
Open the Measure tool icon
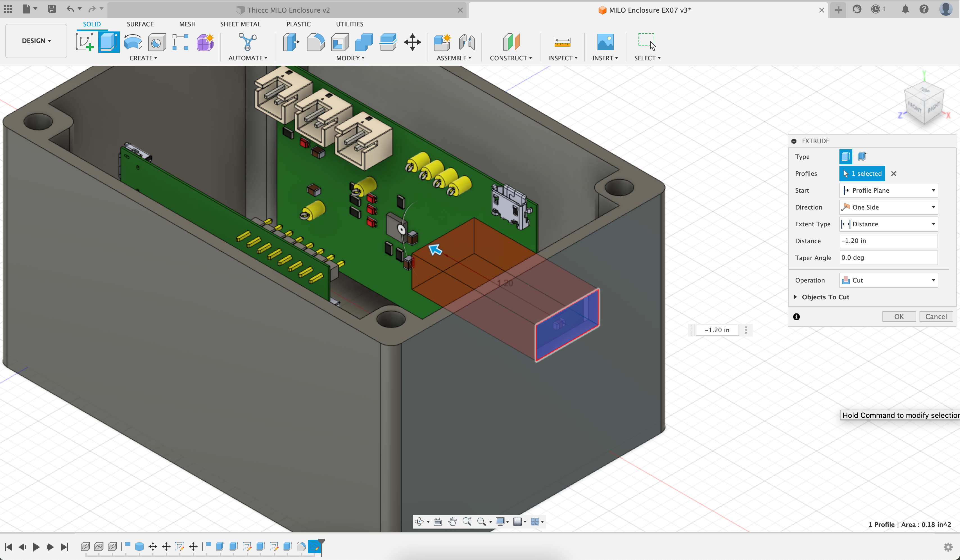[562, 42]
